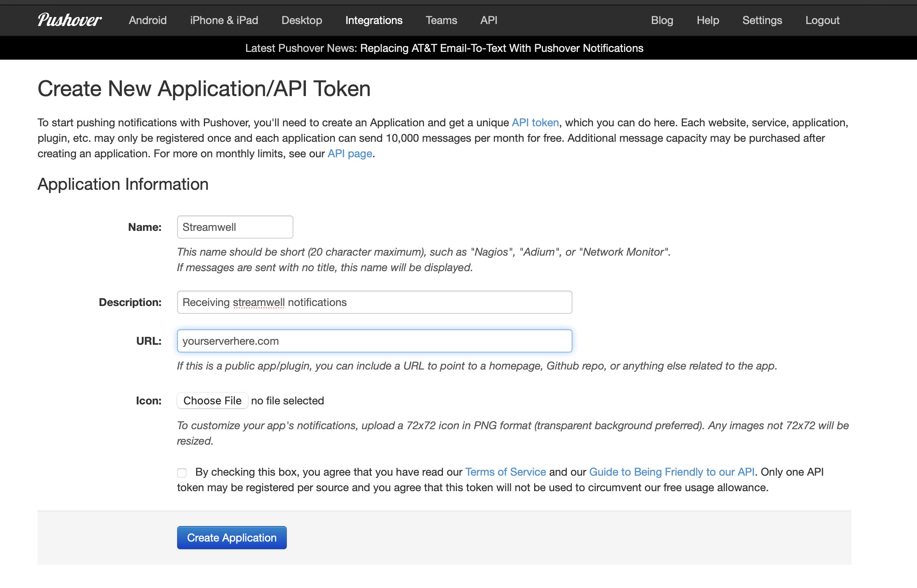Focus the Description text field
Image resolution: width=917 pixels, height=588 pixels.
pyautogui.click(x=374, y=302)
